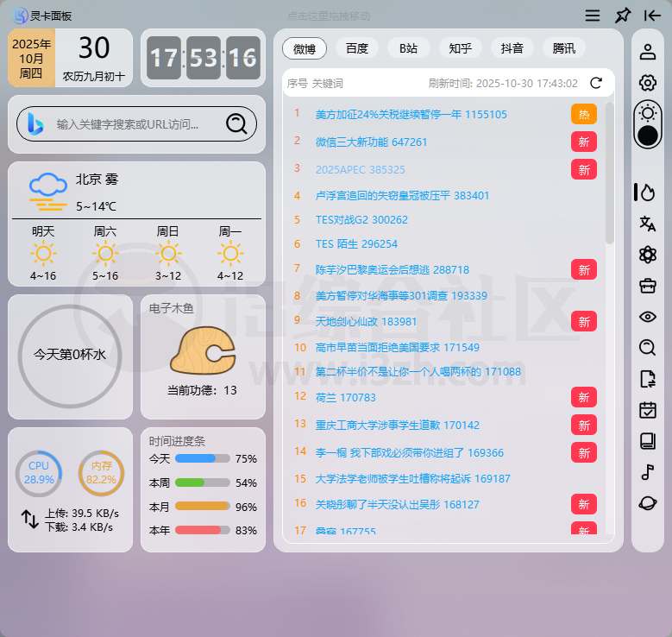
Task: Switch to the B站 tab
Action: (408, 48)
